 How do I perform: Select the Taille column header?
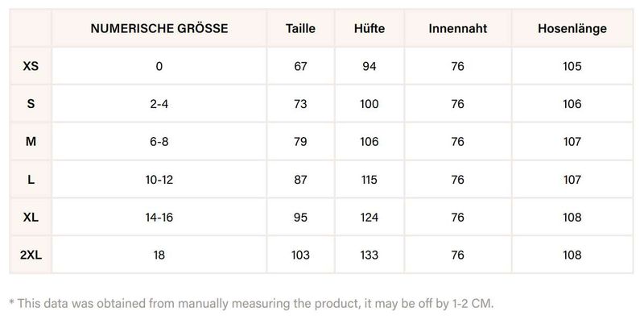click(300, 29)
